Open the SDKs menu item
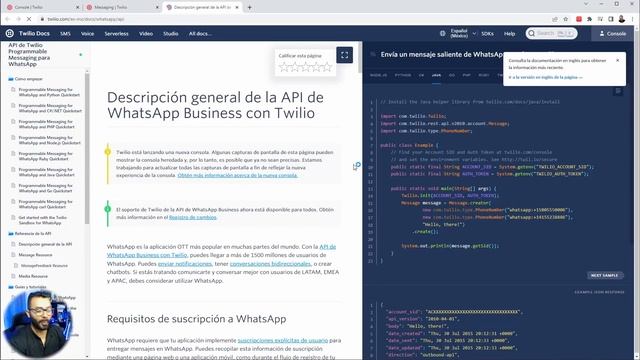 tap(487, 33)
